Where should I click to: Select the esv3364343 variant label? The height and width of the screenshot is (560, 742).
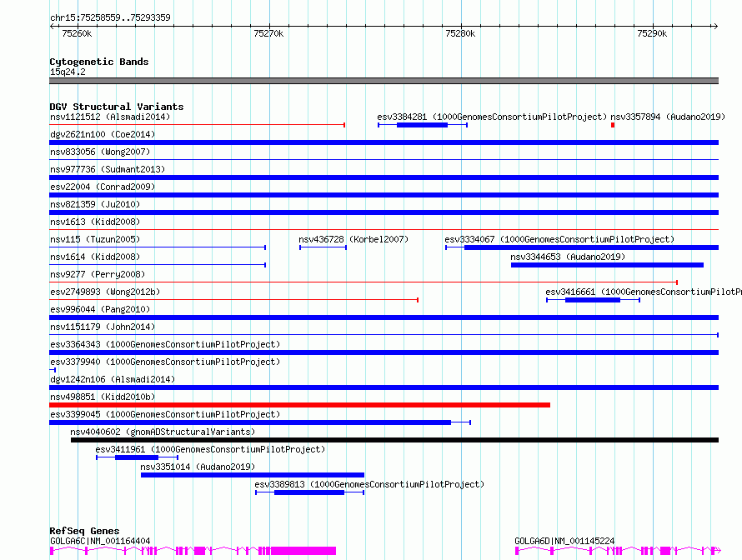(x=165, y=344)
